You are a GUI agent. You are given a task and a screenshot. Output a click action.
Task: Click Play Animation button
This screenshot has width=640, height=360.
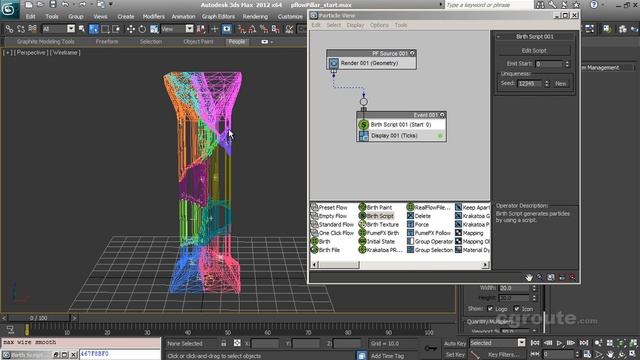(x=559, y=343)
